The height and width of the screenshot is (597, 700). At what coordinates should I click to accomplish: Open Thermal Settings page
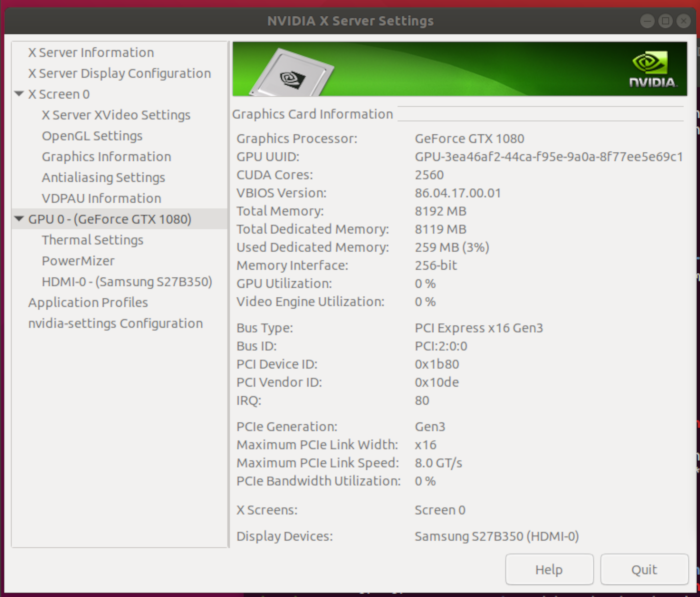pyautogui.click(x=92, y=240)
